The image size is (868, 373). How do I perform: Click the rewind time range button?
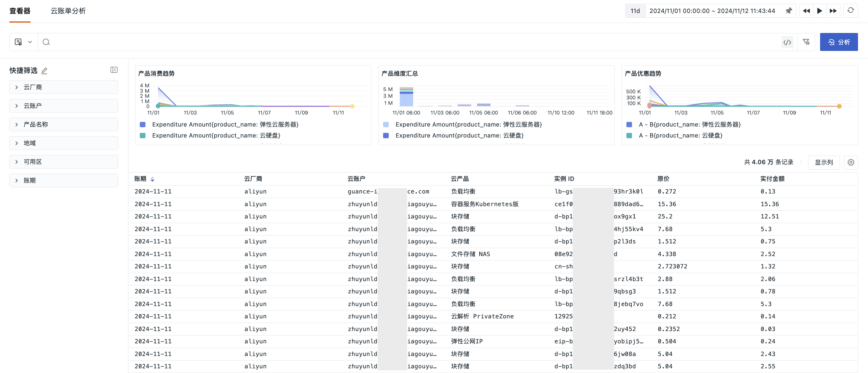[x=806, y=11]
